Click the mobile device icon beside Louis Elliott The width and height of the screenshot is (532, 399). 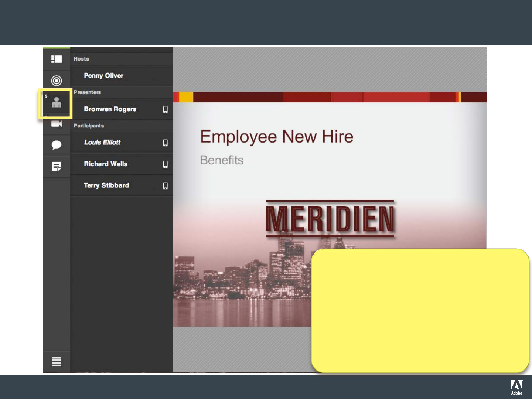166,143
